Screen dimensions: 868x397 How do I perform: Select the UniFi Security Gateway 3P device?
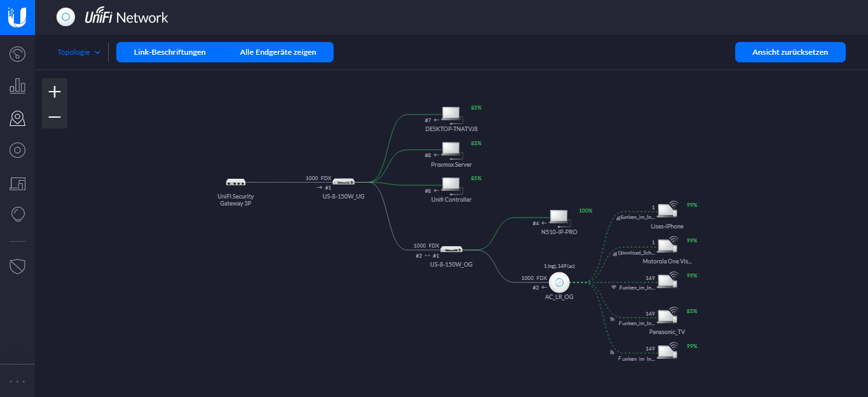coord(236,182)
